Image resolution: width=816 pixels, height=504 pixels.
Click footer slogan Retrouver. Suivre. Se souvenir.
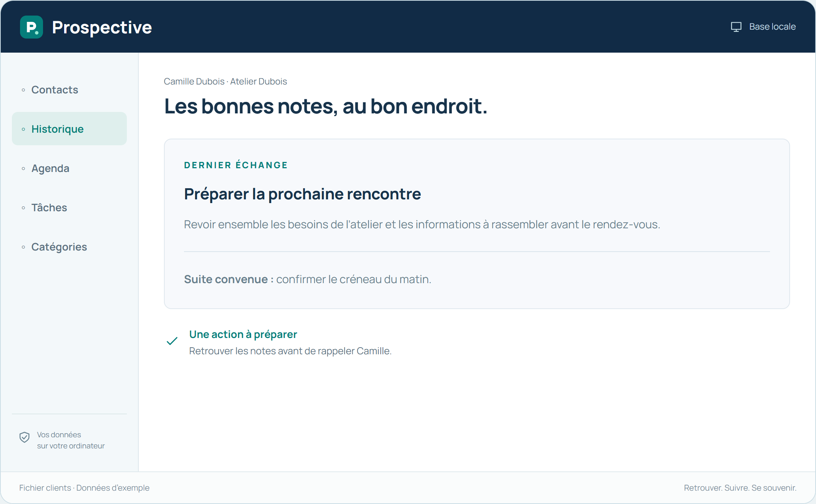point(740,488)
